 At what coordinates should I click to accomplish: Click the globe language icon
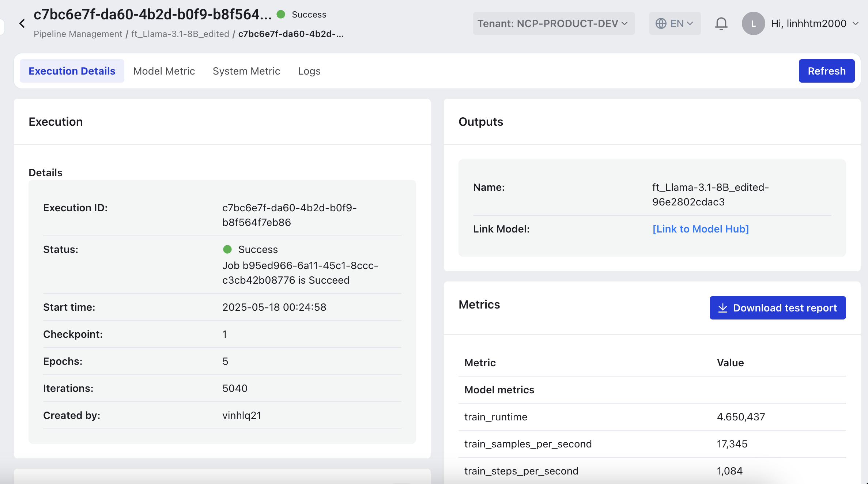[x=661, y=24]
